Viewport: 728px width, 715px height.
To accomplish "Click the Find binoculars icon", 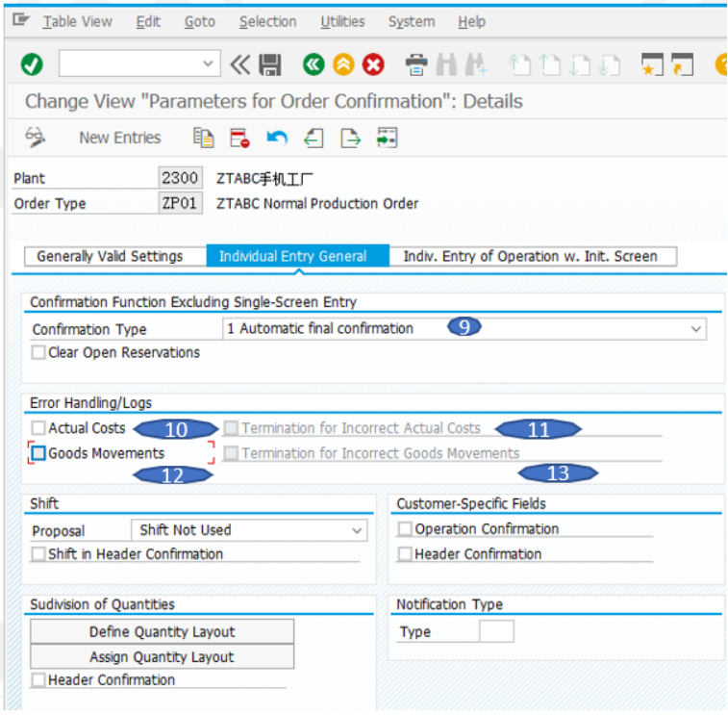I will (446, 64).
